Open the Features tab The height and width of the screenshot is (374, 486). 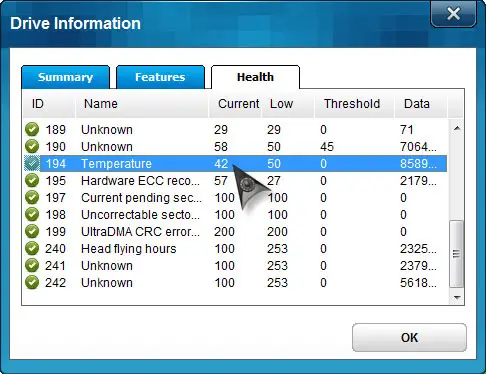pos(160,77)
